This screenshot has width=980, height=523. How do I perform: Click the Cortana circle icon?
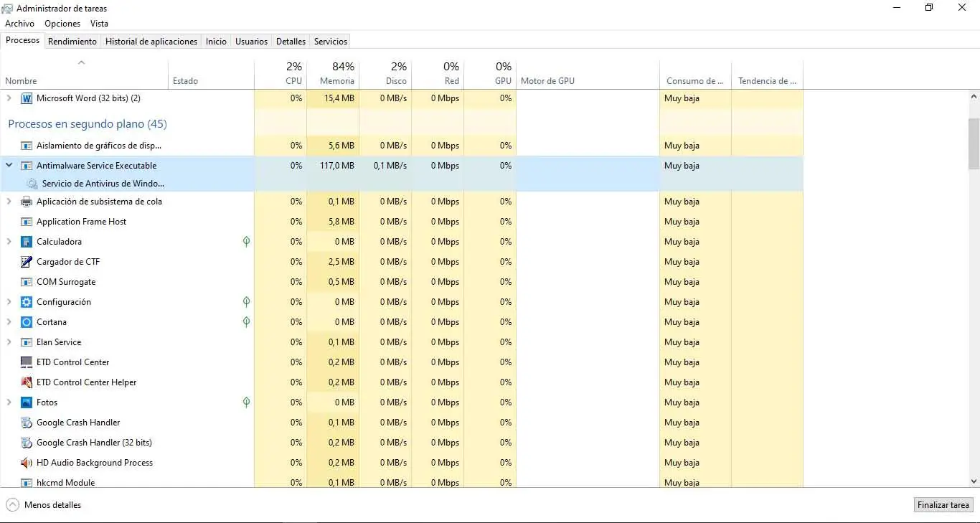pyautogui.click(x=27, y=322)
